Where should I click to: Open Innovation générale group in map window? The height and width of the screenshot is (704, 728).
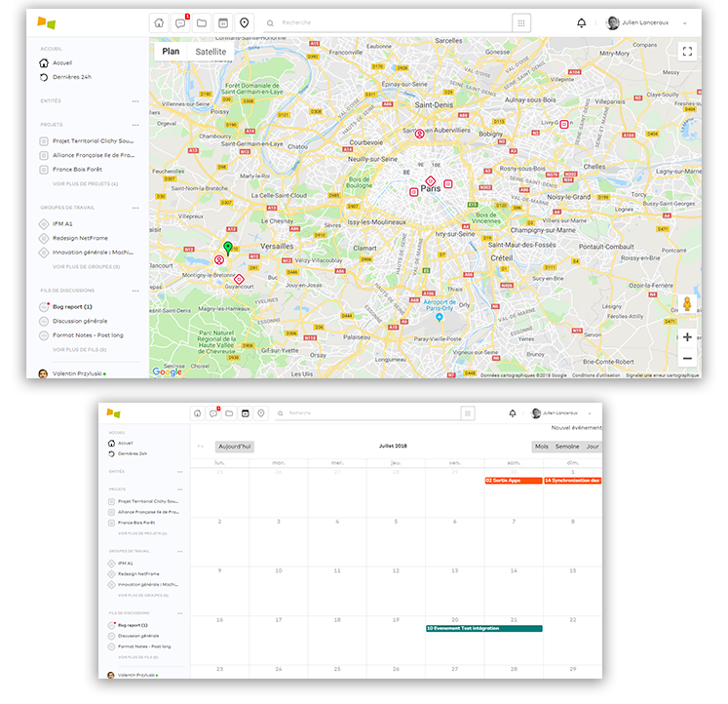(87, 253)
